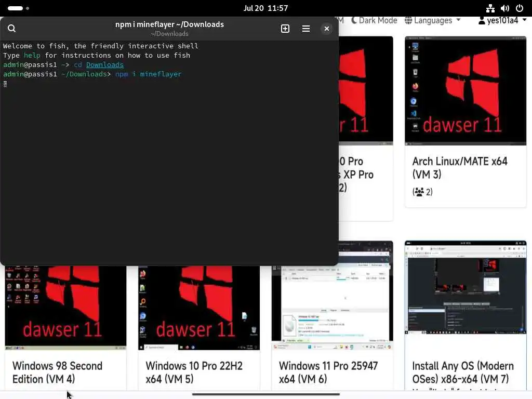The image size is (532, 399).
Task: Open the terminal hamburger menu
Action: pyautogui.click(x=305, y=29)
